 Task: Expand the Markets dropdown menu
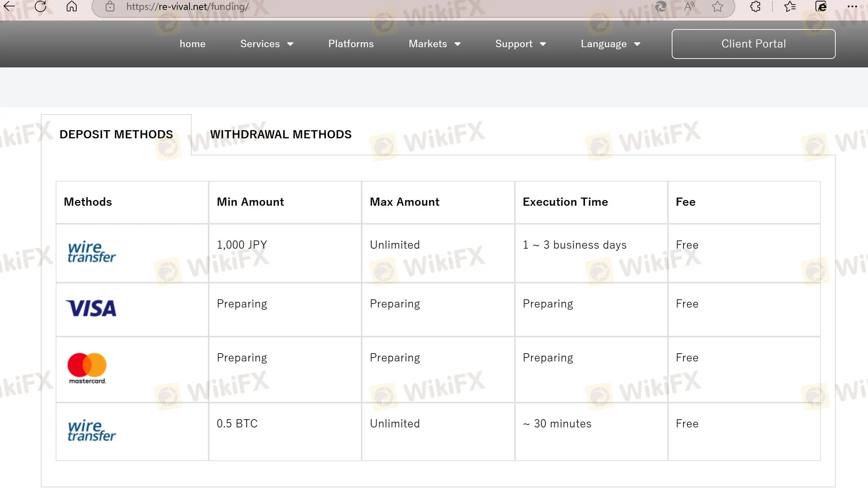(x=435, y=44)
